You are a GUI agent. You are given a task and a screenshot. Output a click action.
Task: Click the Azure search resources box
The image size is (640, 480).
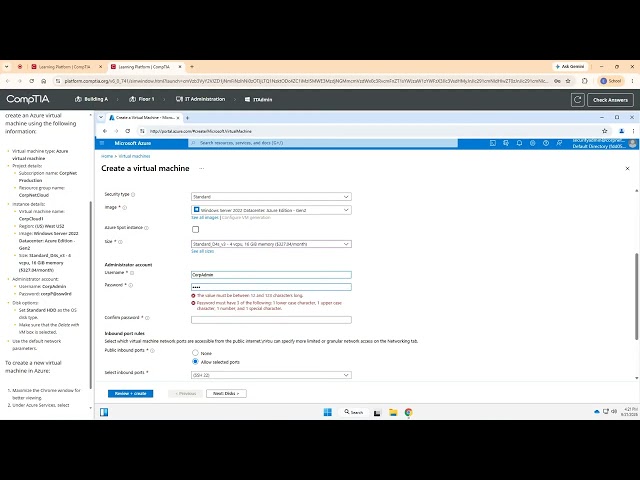click(x=323, y=143)
